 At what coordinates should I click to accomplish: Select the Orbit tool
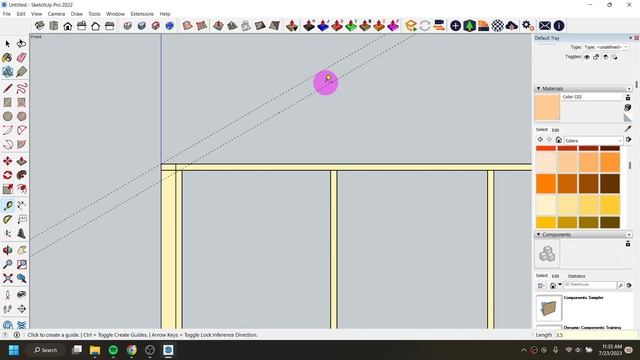[x=7, y=250]
